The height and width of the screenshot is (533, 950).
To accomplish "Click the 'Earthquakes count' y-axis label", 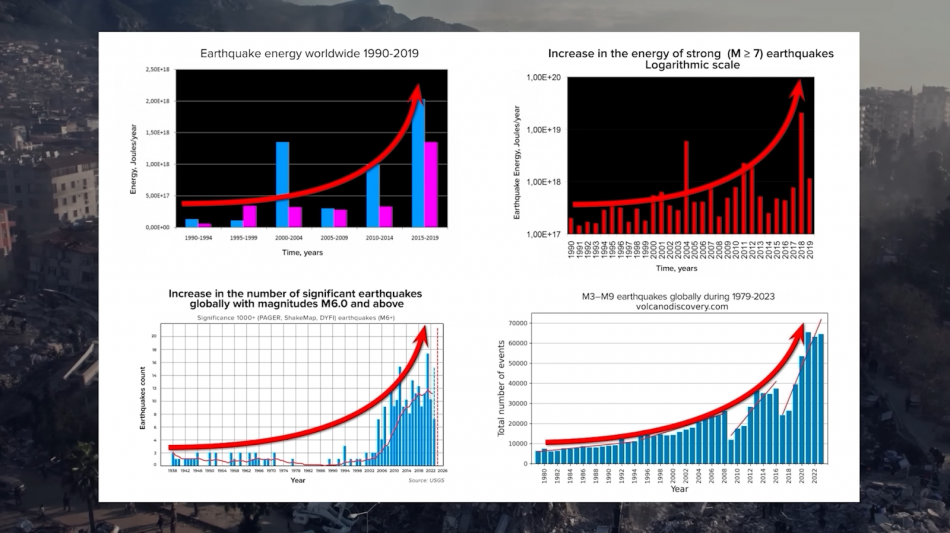I will [x=143, y=399].
